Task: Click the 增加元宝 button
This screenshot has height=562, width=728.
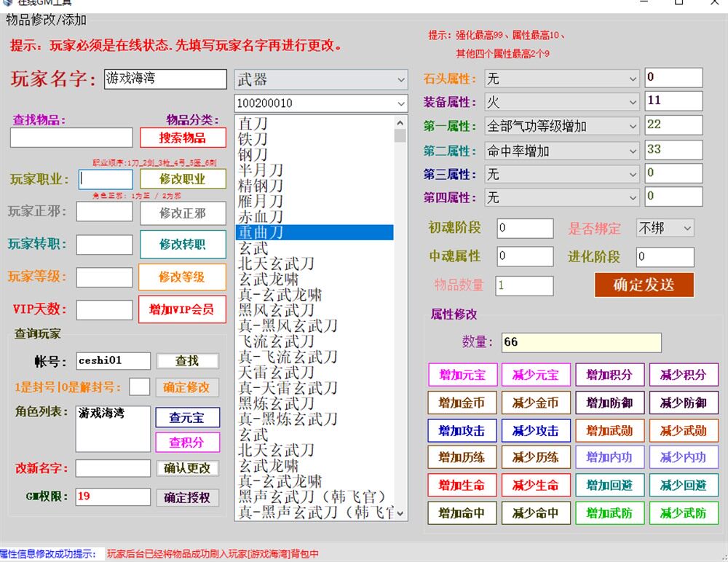Action: (462, 375)
